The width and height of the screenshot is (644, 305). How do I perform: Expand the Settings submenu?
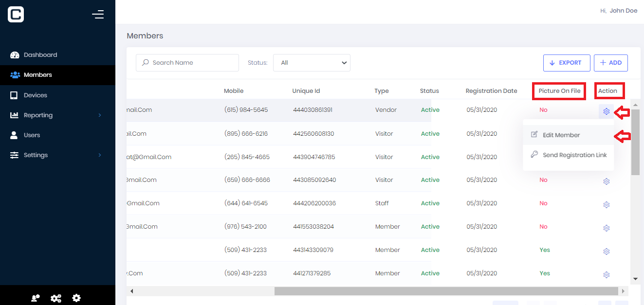pos(36,155)
